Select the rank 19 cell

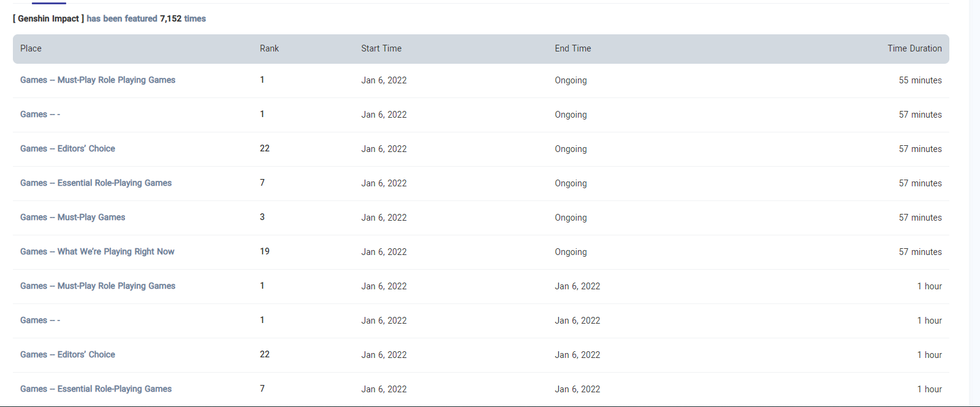click(x=264, y=251)
